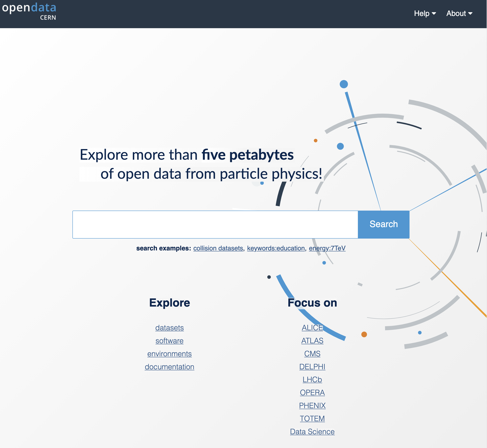This screenshot has width=487, height=448.
Task: Open the documentation page
Action: pyautogui.click(x=169, y=367)
